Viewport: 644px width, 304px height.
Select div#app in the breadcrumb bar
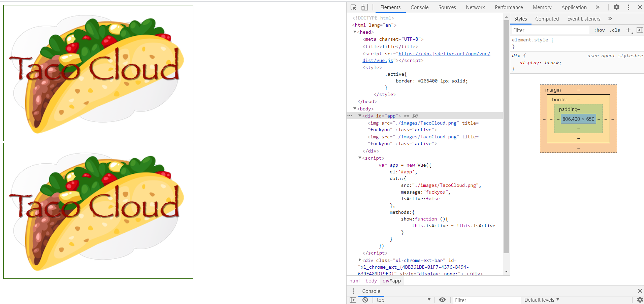tap(392, 280)
